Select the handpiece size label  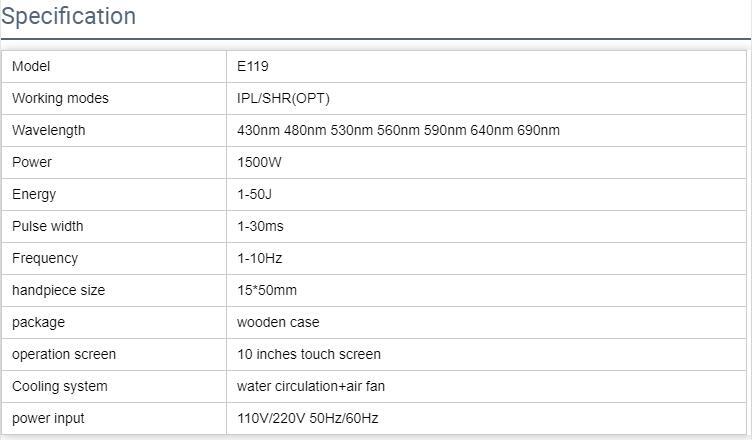tap(58, 290)
